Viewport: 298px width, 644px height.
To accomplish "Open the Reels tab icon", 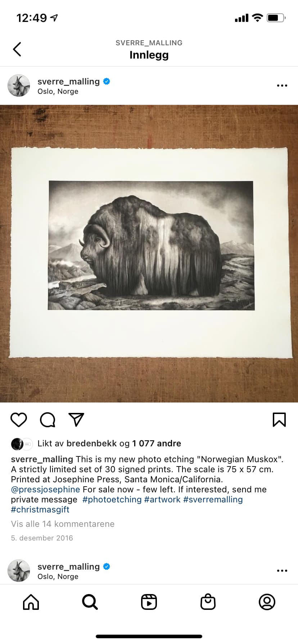I will (149, 602).
